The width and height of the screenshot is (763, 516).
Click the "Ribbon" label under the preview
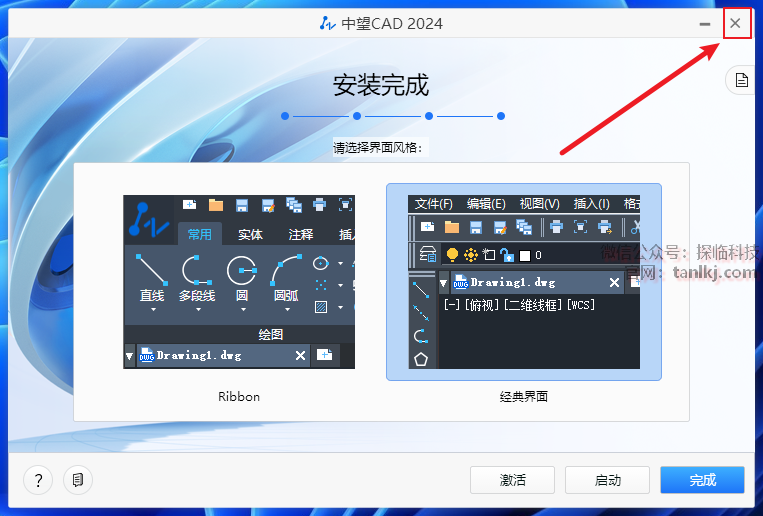239,397
